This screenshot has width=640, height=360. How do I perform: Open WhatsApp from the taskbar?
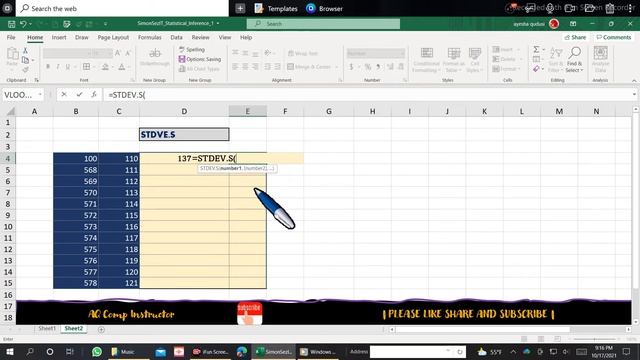click(97, 351)
